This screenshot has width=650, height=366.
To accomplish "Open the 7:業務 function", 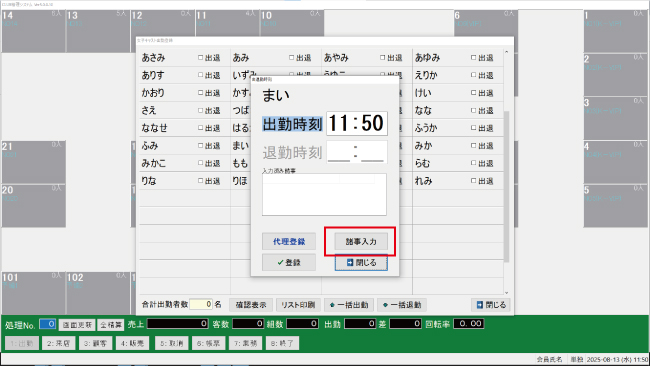I will pyautogui.click(x=245, y=343).
